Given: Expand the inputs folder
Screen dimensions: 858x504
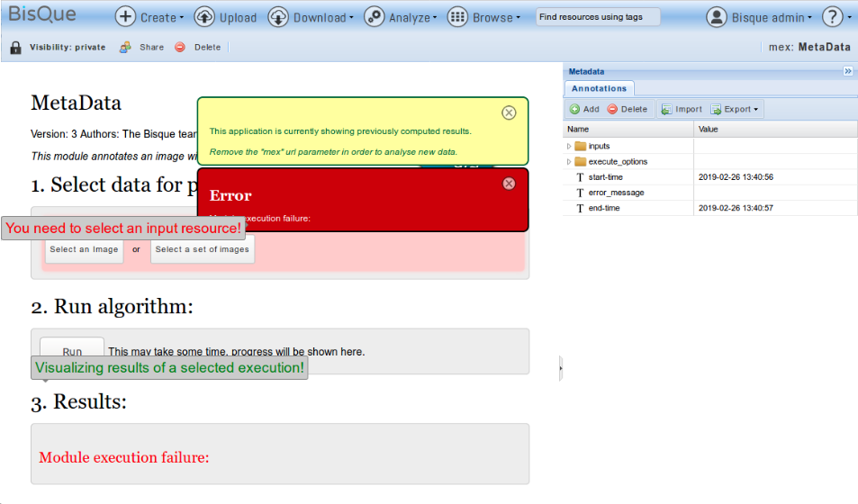Looking at the screenshot, I should point(569,146).
